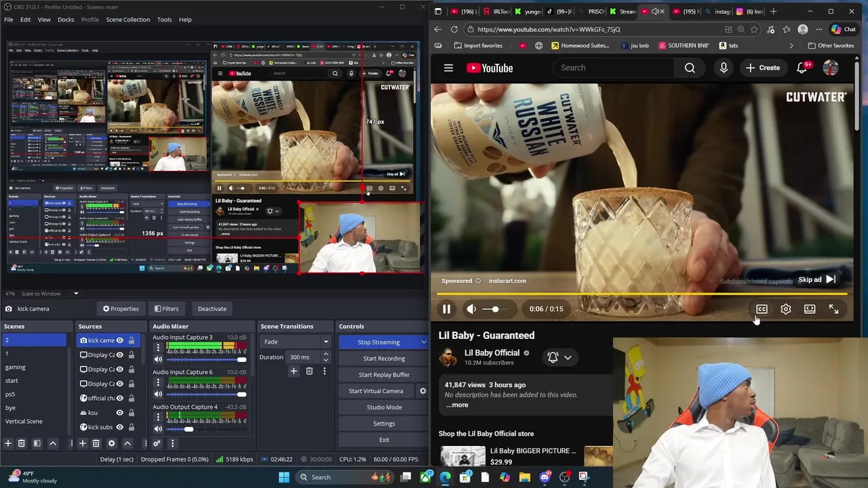This screenshot has height=488, width=868.
Task: Open Audio Mixer advanced properties gears
Action: (157, 443)
